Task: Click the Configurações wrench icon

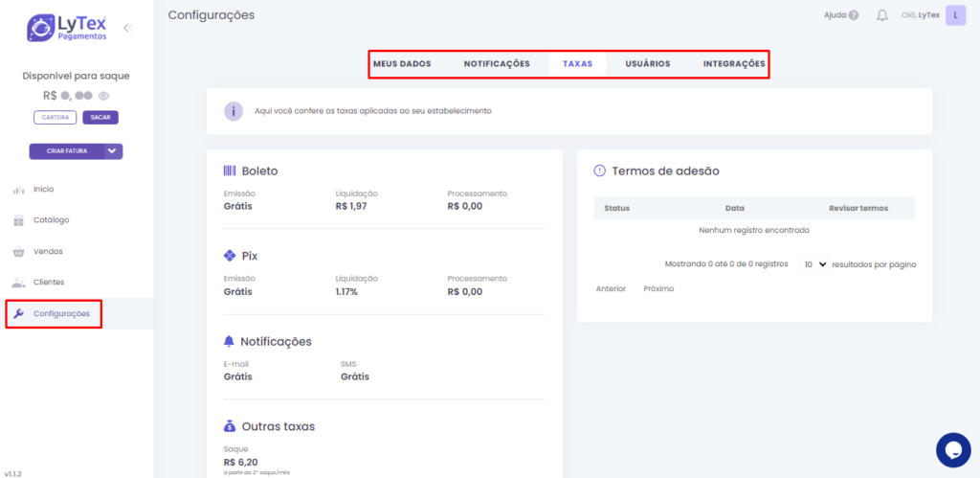Action: click(x=18, y=313)
